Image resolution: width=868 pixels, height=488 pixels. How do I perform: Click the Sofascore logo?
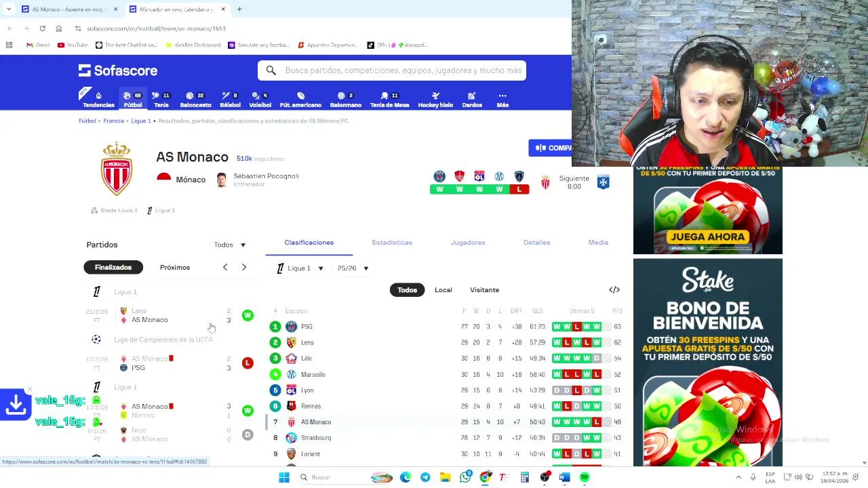click(118, 70)
